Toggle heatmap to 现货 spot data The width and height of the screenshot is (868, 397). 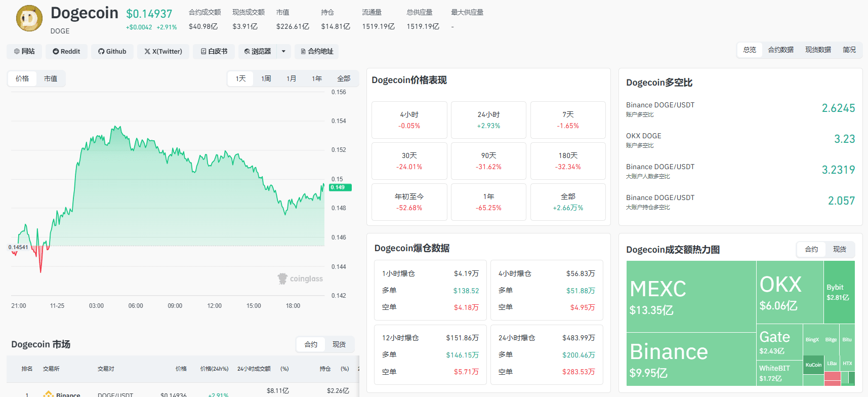[840, 249]
